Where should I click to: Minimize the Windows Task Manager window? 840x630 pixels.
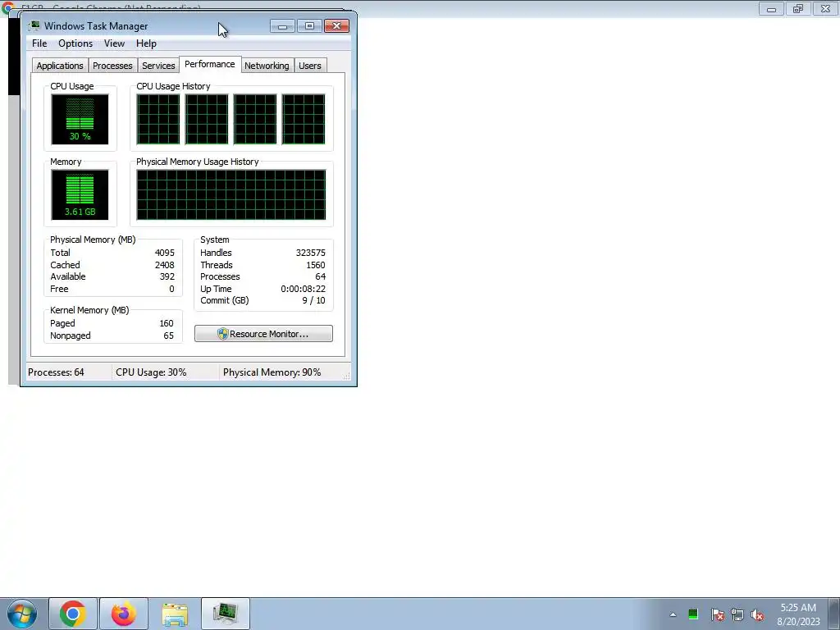(x=282, y=26)
